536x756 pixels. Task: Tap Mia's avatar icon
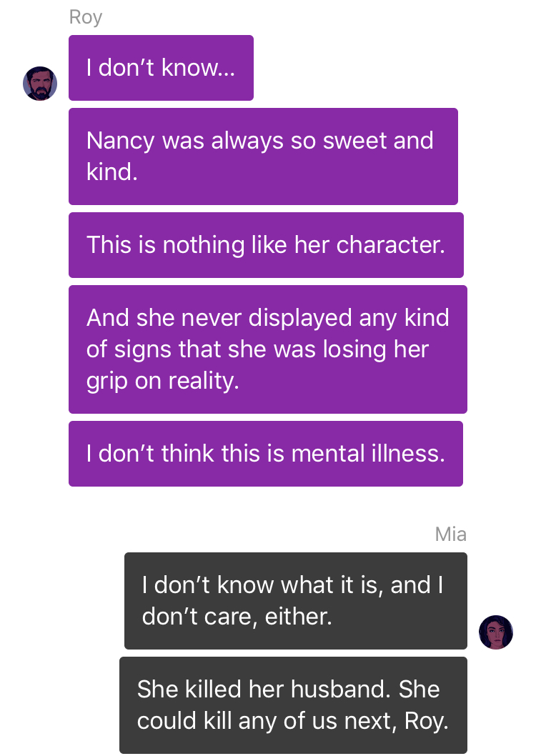495,632
